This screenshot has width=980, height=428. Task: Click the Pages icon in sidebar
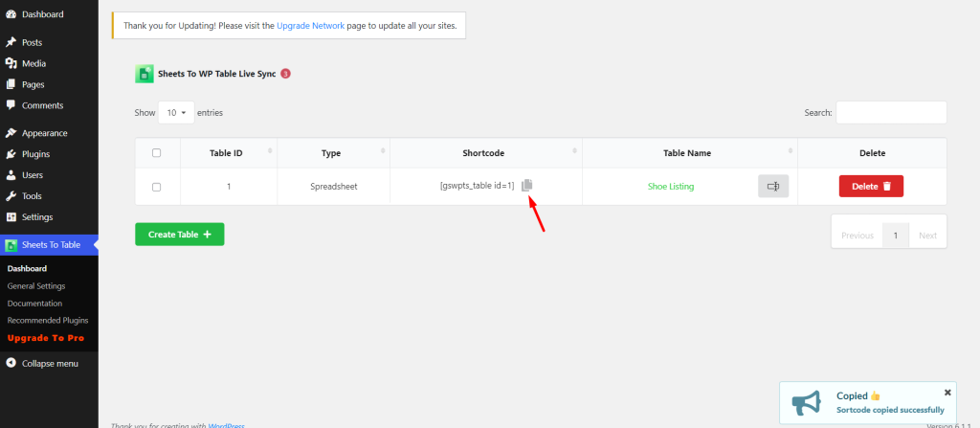coord(11,84)
